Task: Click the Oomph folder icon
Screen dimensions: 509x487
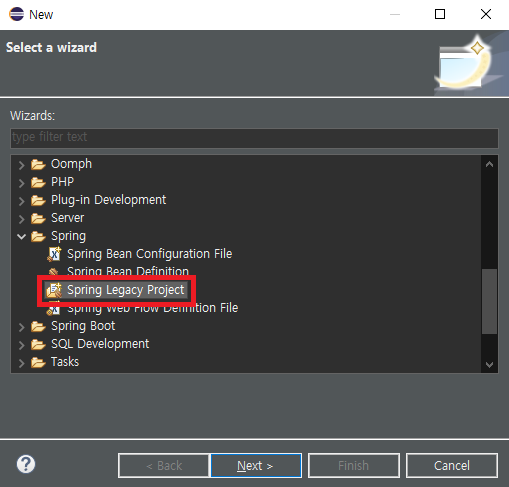Action: click(x=38, y=164)
